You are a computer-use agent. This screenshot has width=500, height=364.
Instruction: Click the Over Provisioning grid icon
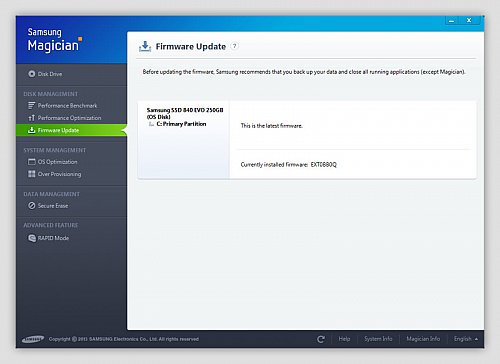[32, 174]
